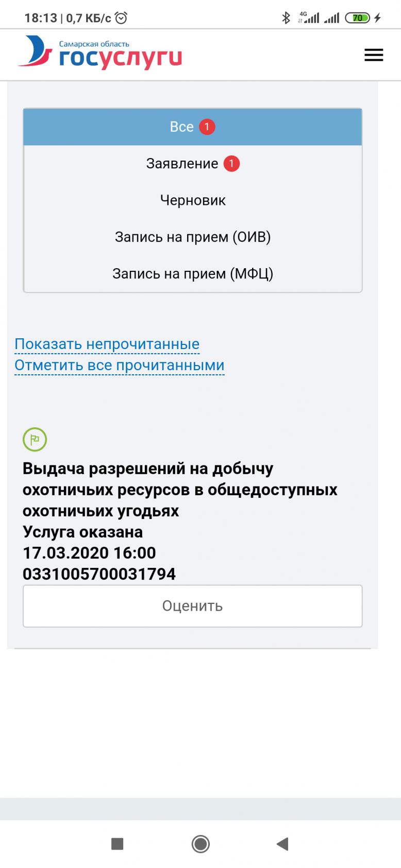The image size is (401, 868).
Task: Tap the alarm clock status icon
Action: pos(122,19)
